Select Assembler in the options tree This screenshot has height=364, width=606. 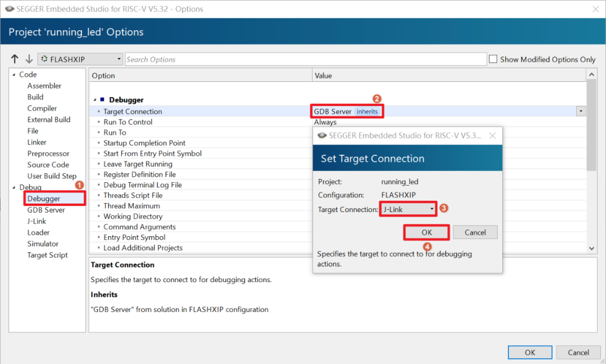[44, 86]
